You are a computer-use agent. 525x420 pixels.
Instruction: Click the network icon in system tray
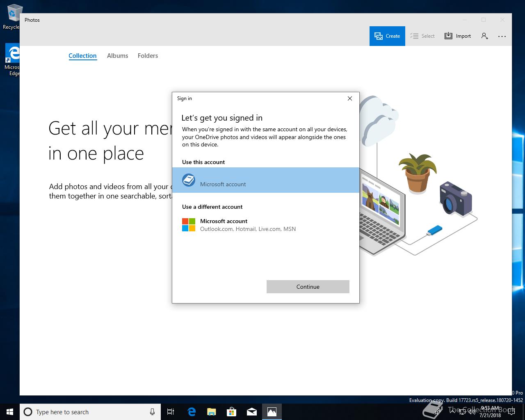pos(462,412)
